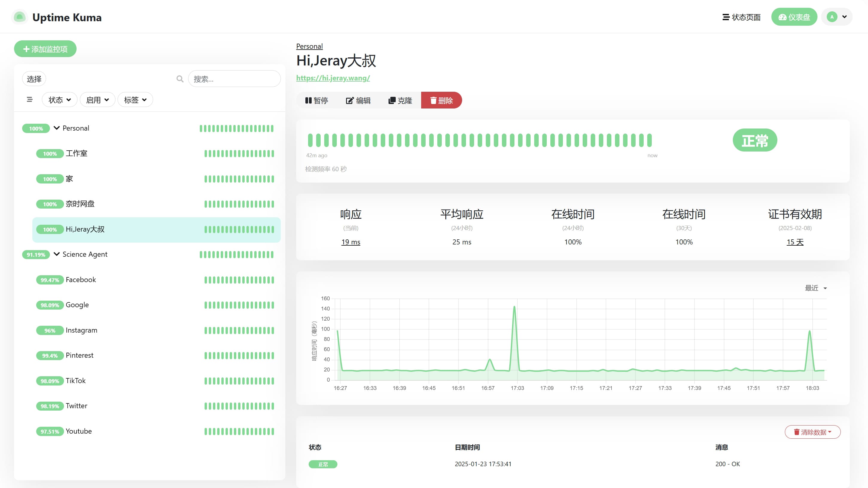
Task: Select the Google monitor
Action: coord(156,305)
